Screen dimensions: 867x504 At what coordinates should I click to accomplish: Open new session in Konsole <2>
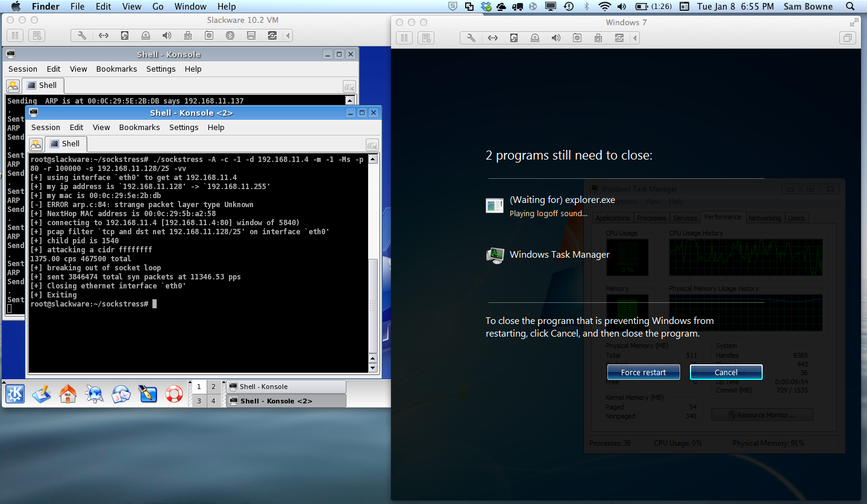[36, 145]
